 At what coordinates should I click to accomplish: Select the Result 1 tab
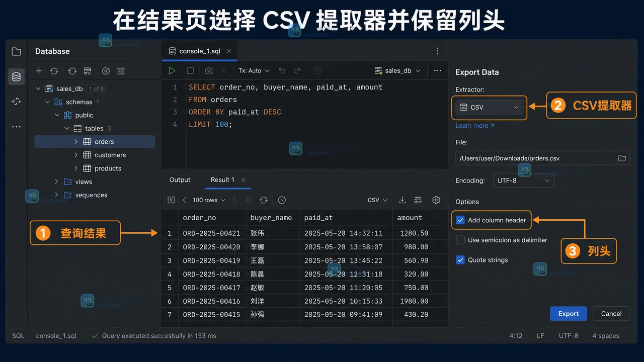click(222, 180)
